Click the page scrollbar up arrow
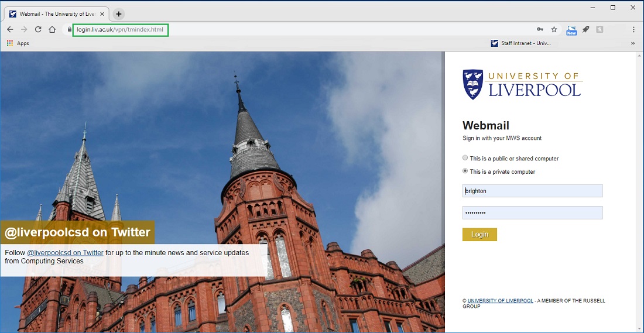Viewport: 644px width, 333px height. click(640, 55)
